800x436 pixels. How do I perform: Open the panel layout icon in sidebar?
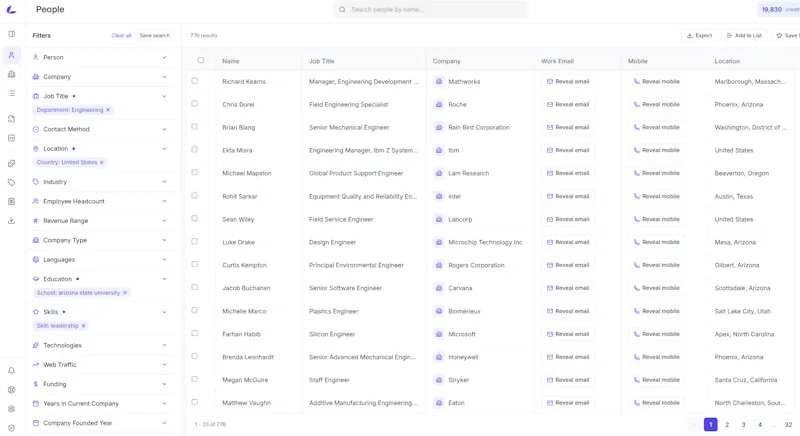point(11,34)
